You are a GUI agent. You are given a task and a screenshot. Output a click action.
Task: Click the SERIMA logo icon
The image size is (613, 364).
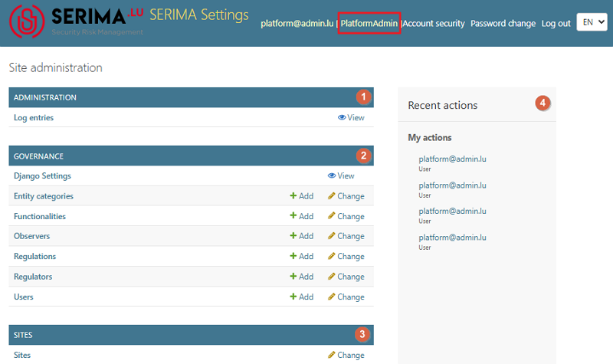27,21
